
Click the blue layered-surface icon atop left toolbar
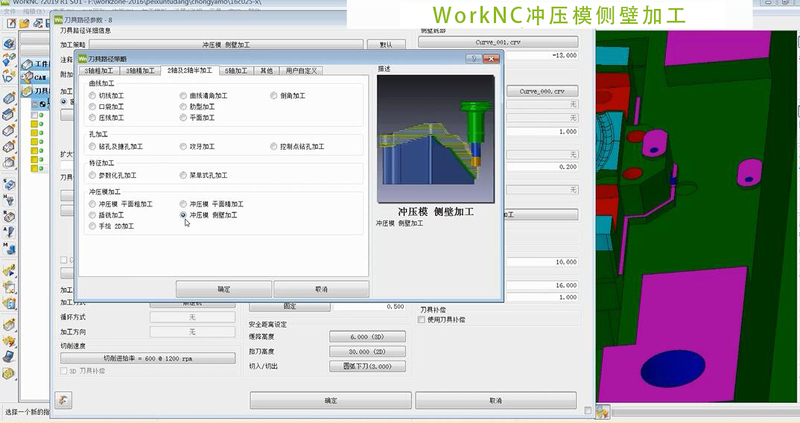pos(9,44)
